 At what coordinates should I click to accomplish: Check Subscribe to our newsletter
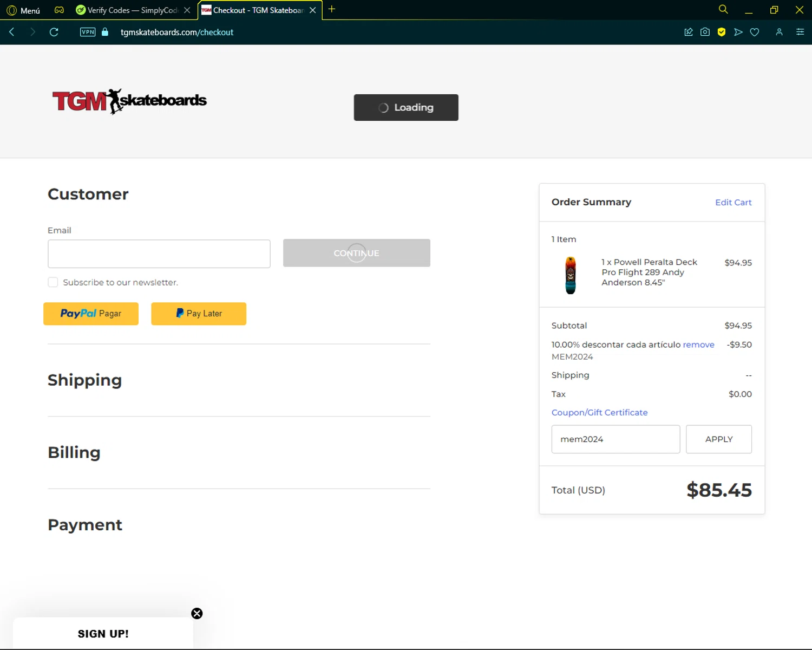pos(53,282)
